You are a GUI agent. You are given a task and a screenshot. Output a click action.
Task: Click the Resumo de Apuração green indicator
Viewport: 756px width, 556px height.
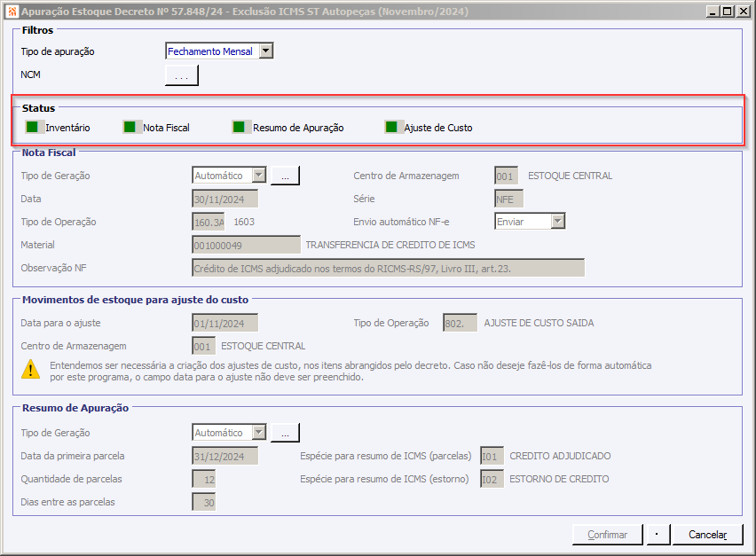(239, 127)
